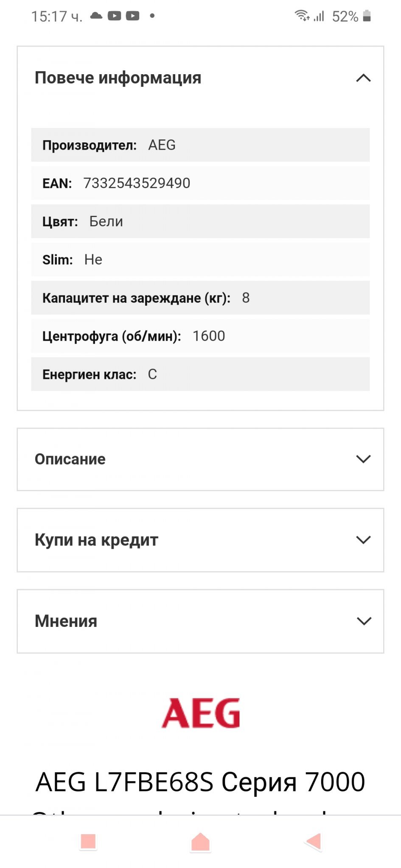Tap the Центрофуга 1600 row
This screenshot has width=401, height=868.
(x=200, y=336)
